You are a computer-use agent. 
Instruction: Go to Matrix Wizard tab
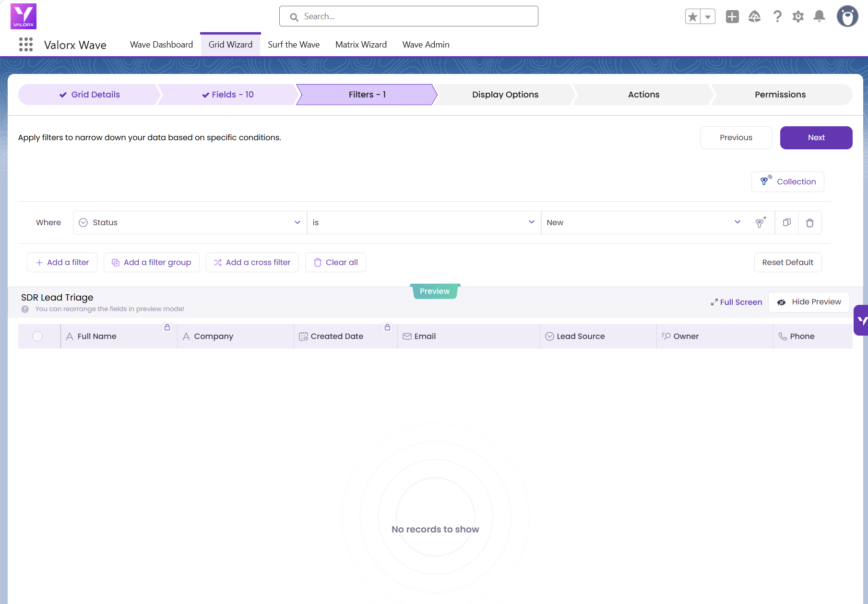[361, 45]
